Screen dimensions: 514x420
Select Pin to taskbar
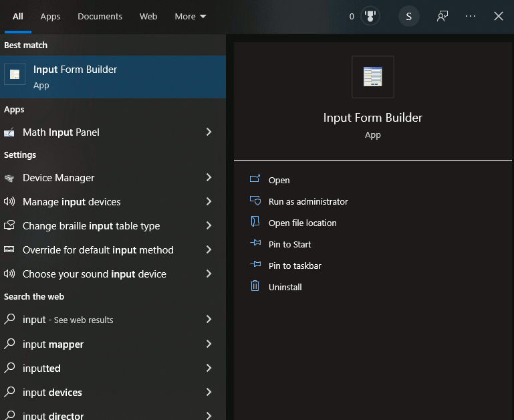(x=295, y=266)
